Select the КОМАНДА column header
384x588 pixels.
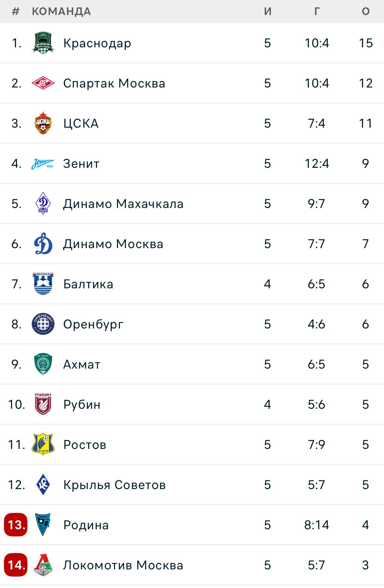click(61, 11)
